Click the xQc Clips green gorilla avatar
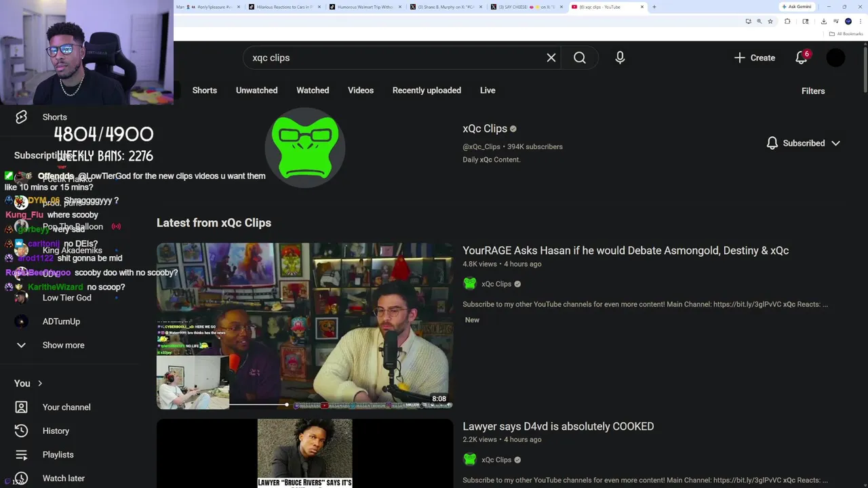This screenshot has width=868, height=488. (x=305, y=147)
